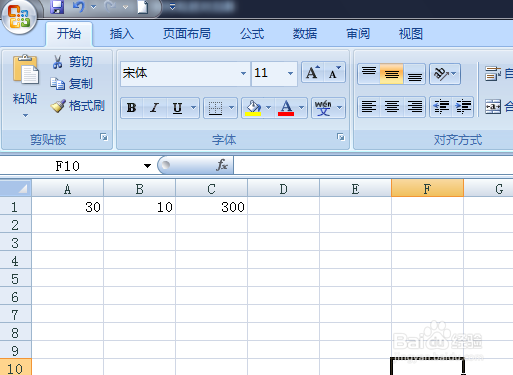The width and height of the screenshot is (513, 375).
Task: Undo the last action
Action: [79, 7]
